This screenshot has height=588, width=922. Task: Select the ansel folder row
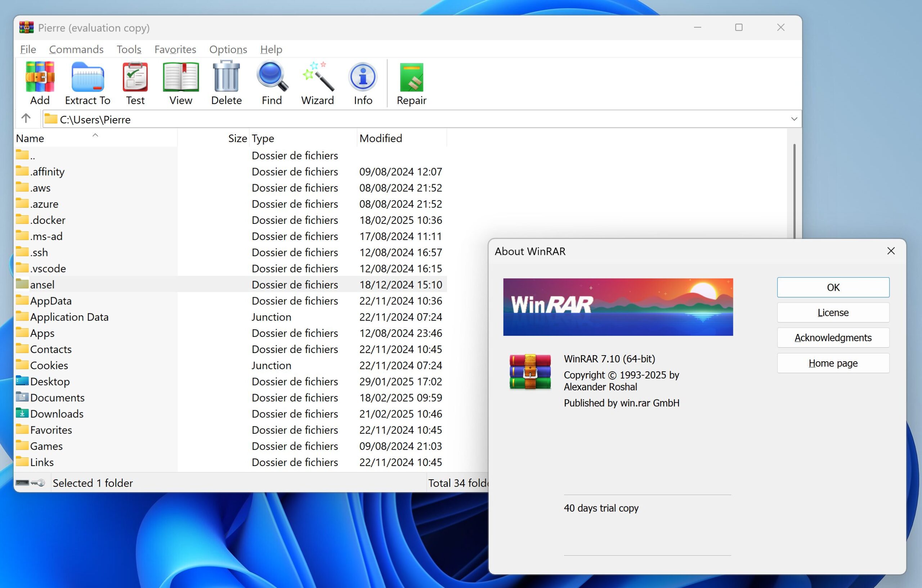(230, 284)
